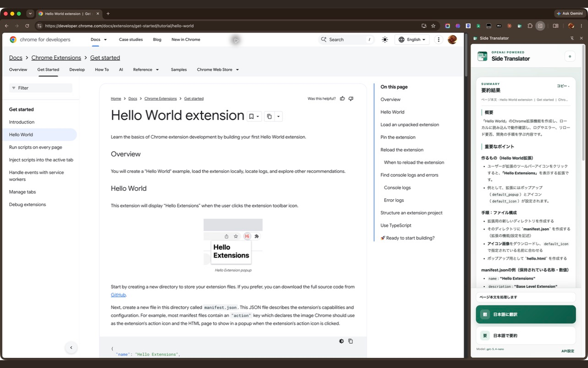
Task: Copy the code sample with the copy icon
Action: click(351, 341)
